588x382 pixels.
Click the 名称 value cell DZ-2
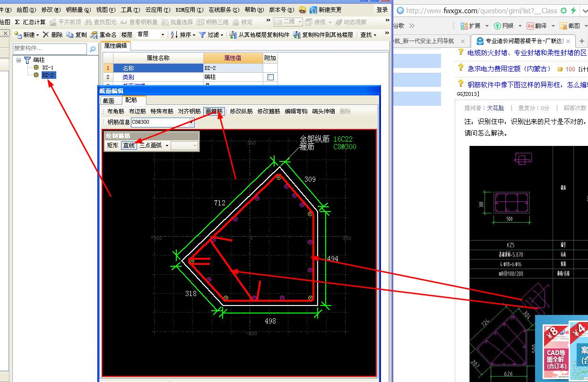click(x=233, y=68)
